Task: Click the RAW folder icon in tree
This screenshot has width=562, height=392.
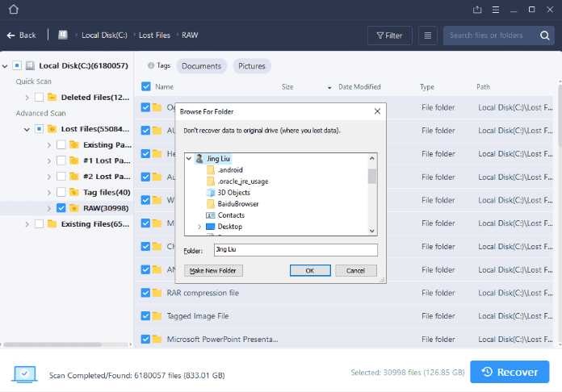Action: click(73, 208)
